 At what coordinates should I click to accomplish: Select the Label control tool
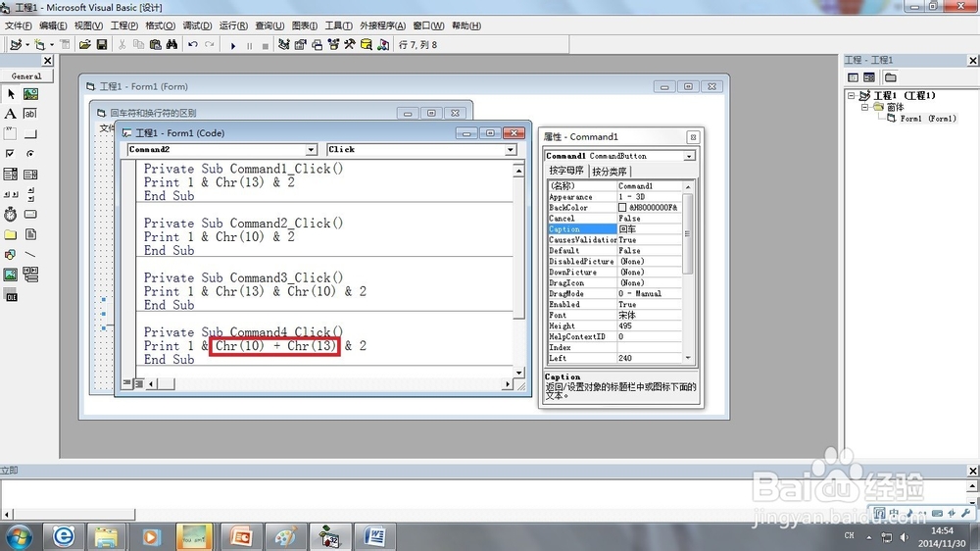click(x=11, y=114)
